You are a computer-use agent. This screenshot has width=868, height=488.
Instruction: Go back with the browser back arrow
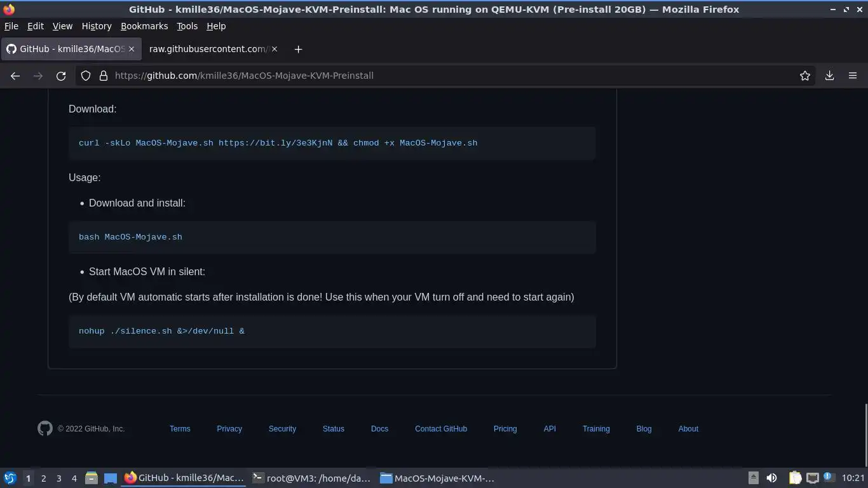click(15, 76)
